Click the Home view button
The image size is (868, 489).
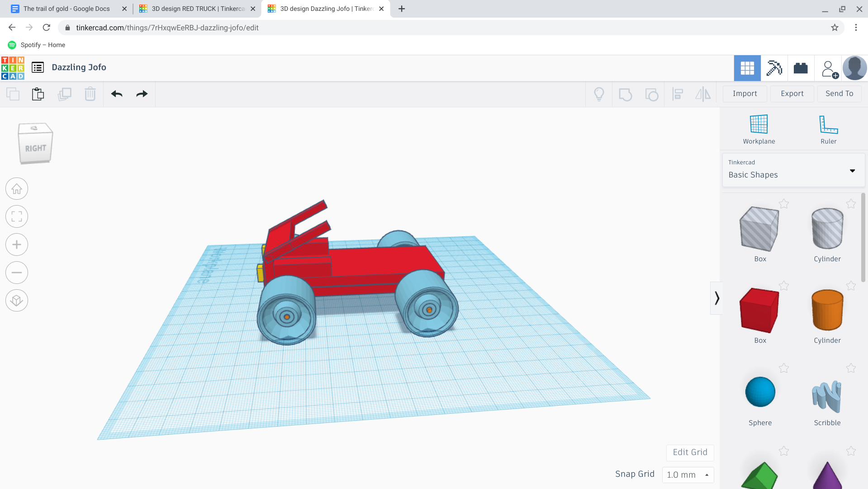[x=17, y=189]
